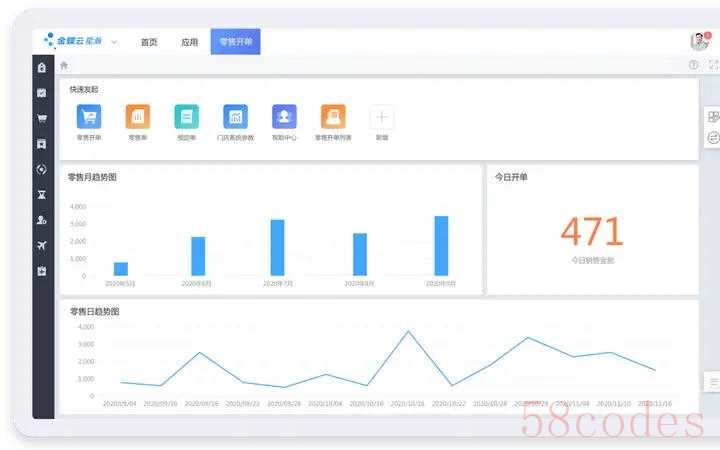Click the highest peak on daily trend line
Image resolution: width=720 pixels, height=450 pixels.
[408, 332]
